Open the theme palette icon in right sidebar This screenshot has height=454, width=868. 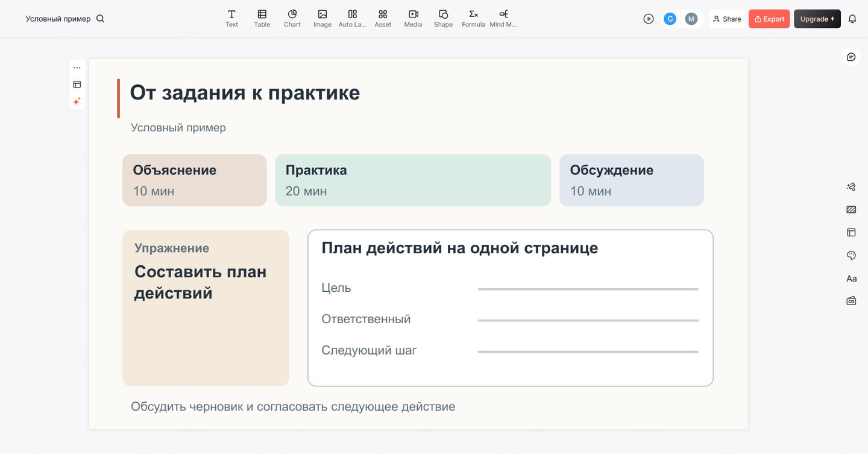pyautogui.click(x=851, y=256)
